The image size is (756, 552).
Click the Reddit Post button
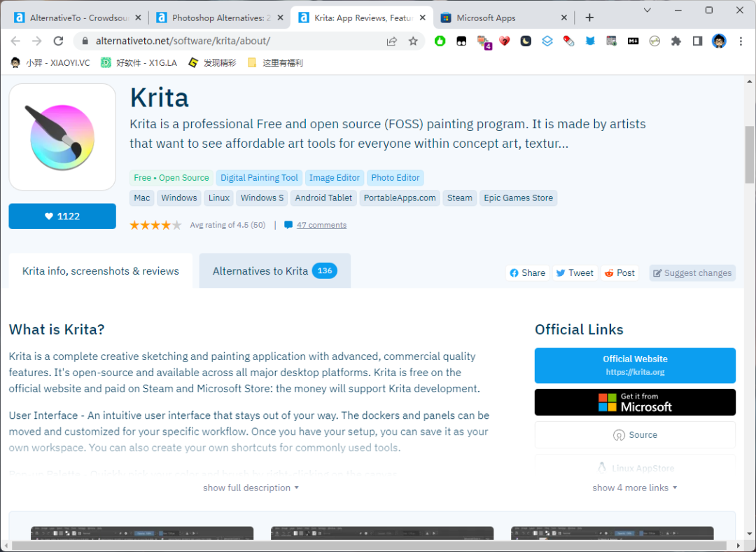point(619,272)
